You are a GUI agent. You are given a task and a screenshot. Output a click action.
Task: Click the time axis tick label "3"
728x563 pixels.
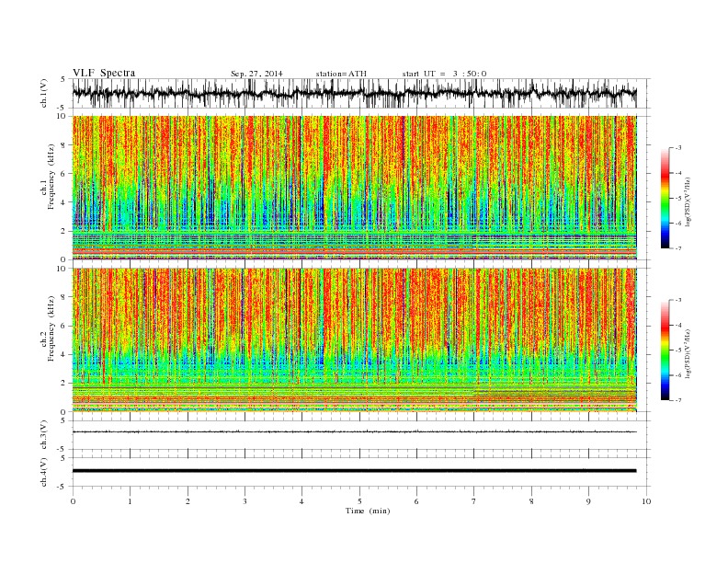[x=245, y=501]
